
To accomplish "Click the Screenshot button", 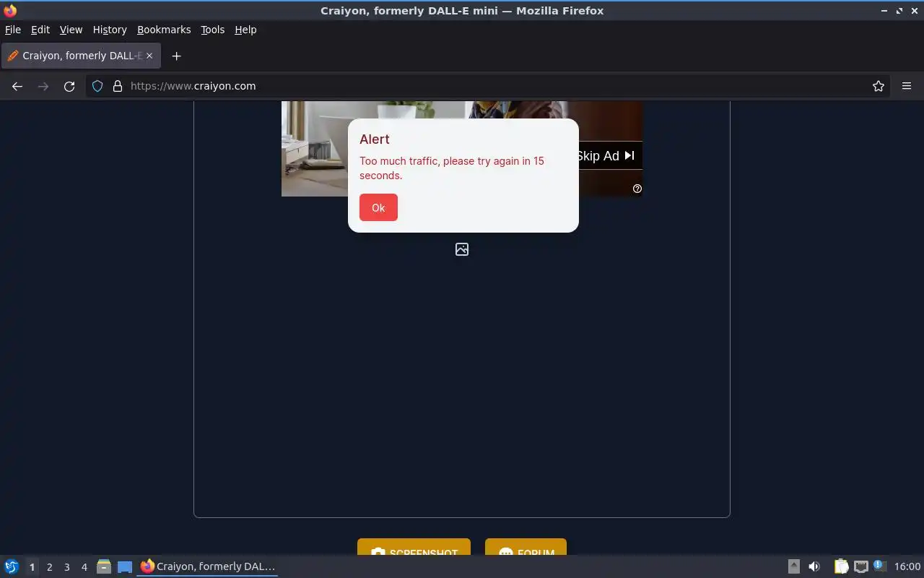I will click(x=414, y=547).
